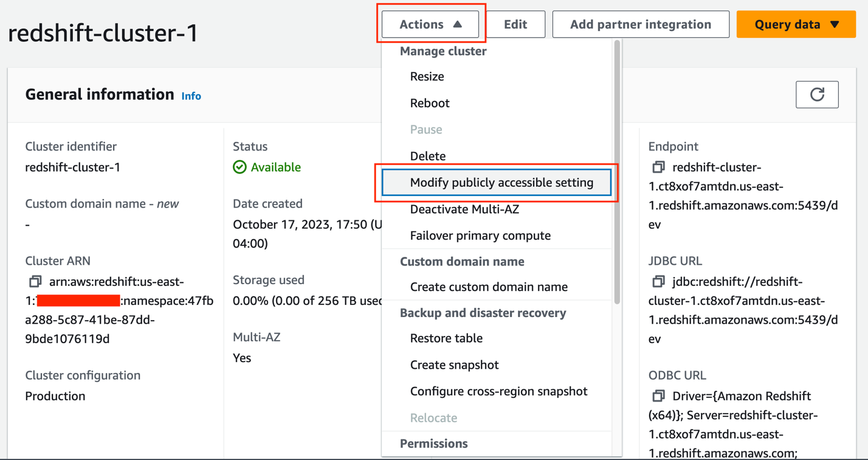
Task: Click the Multi-AZ value Yes
Action: (242, 358)
